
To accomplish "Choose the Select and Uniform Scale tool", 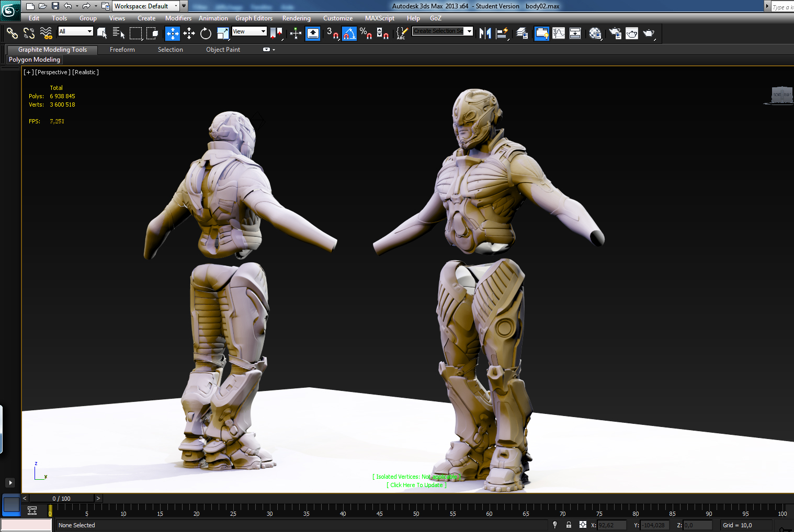I will (x=223, y=33).
